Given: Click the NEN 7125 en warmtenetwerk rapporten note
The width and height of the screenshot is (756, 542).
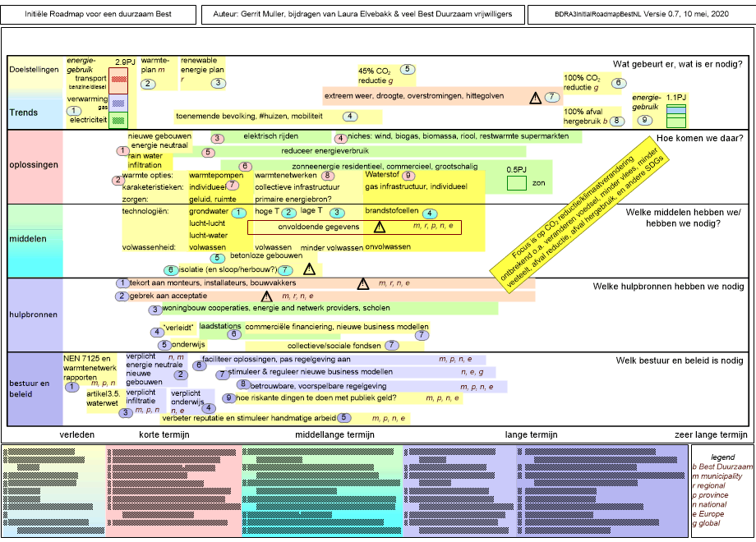Looking at the screenshot, I should click(90, 370).
